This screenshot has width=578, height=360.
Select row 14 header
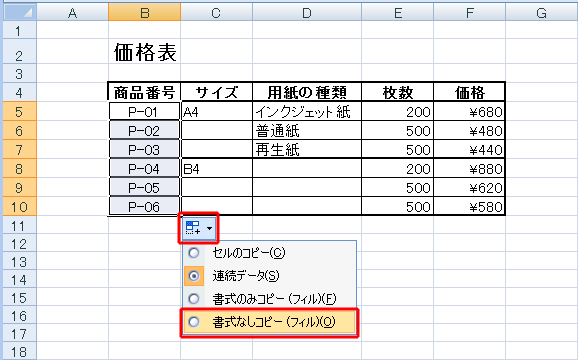pos(20,279)
